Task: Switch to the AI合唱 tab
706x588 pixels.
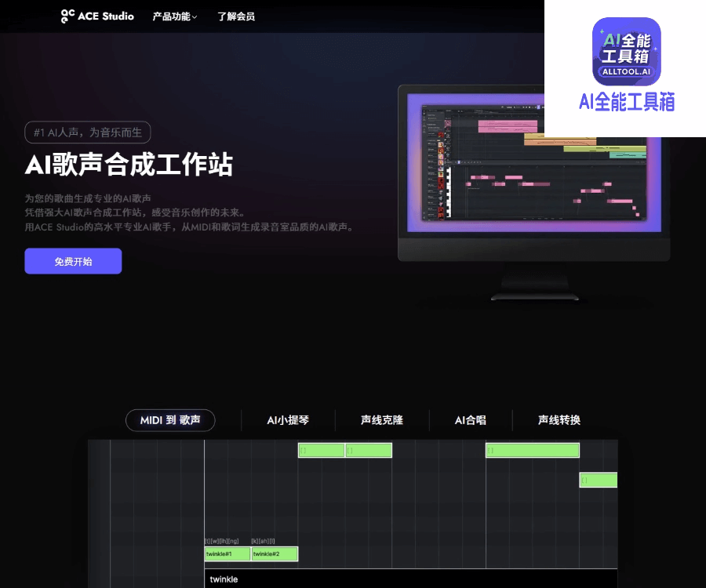Action: coord(471,420)
